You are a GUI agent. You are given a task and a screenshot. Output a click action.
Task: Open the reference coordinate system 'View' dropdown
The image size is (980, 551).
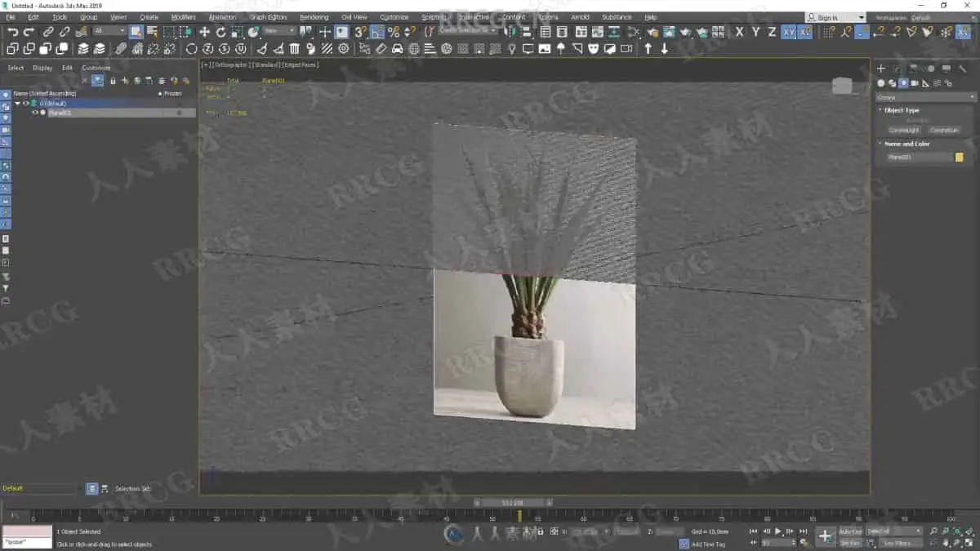point(278,32)
